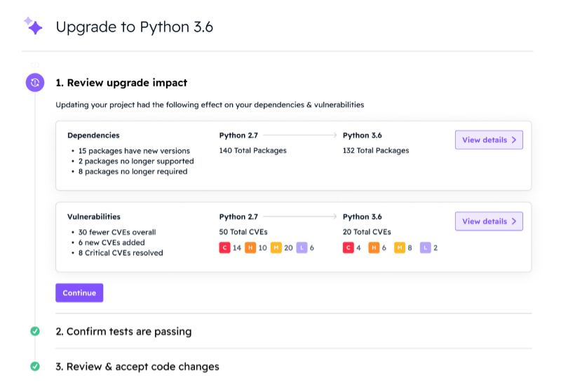The image size is (561, 392).
Task: Click Python 2.7 label in Vulnerabilities card
Action: 238,217
